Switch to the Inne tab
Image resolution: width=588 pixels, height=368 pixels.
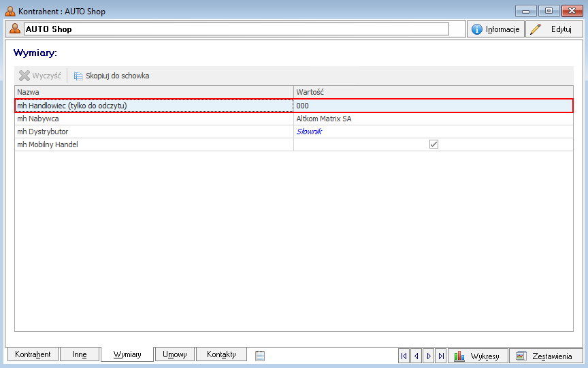click(x=80, y=354)
